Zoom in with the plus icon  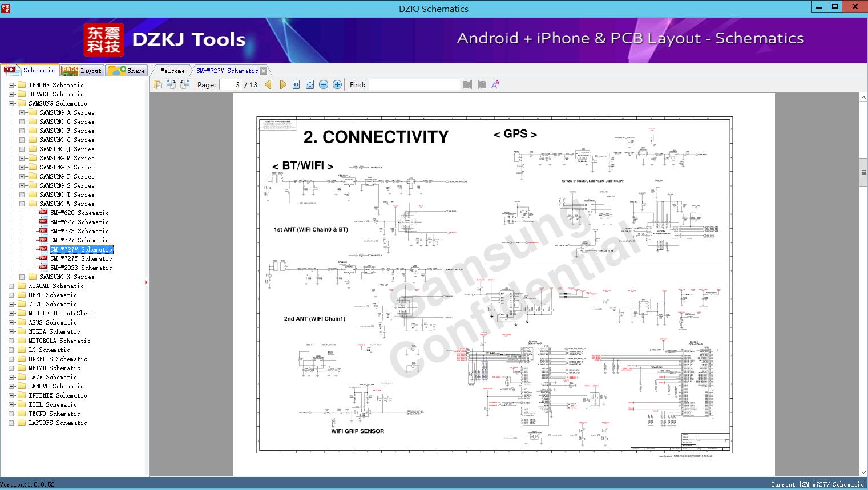pos(337,84)
